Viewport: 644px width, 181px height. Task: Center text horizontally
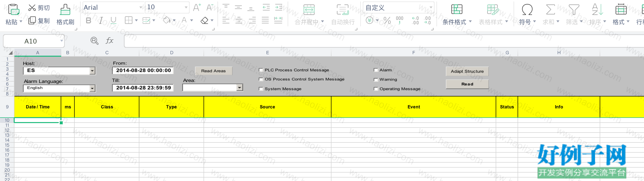pos(239,20)
